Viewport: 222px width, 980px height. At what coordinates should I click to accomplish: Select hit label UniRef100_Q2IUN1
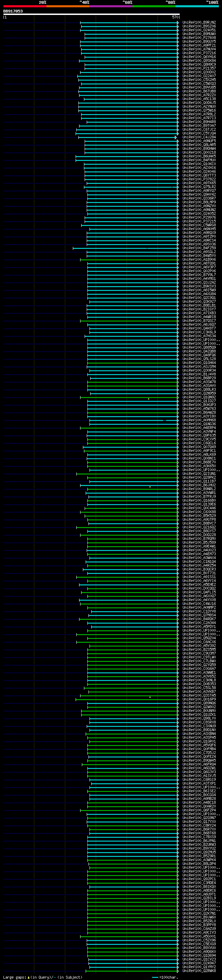click(199, 474)
